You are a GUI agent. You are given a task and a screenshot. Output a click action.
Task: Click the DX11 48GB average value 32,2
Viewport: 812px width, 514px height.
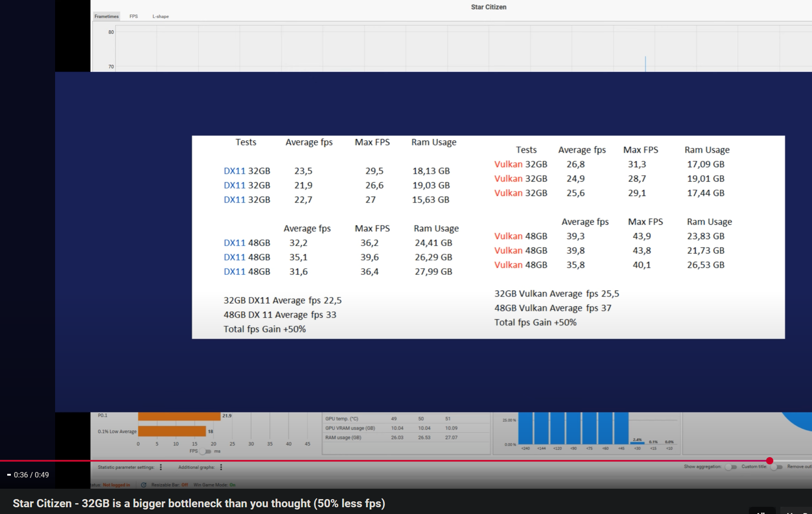coord(299,243)
